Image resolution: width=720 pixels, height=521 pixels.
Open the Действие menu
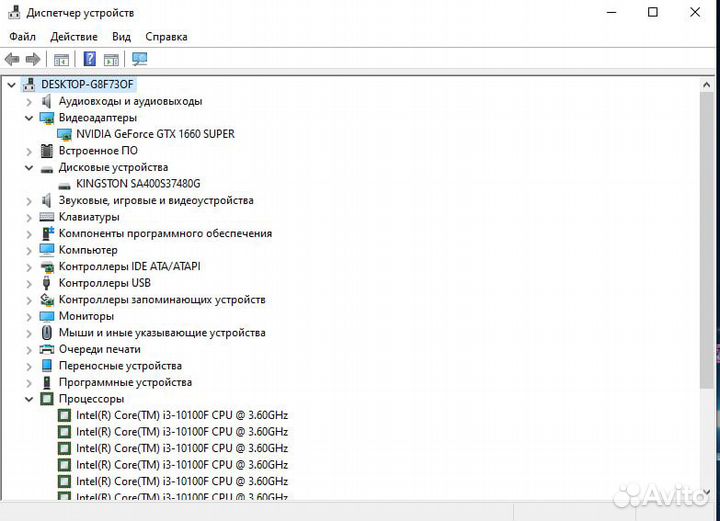tap(73, 37)
